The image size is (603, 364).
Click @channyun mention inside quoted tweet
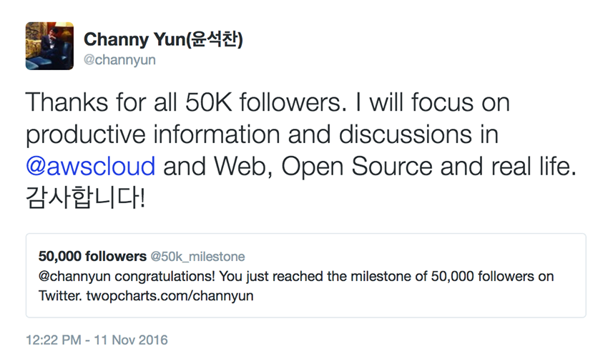click(x=74, y=276)
